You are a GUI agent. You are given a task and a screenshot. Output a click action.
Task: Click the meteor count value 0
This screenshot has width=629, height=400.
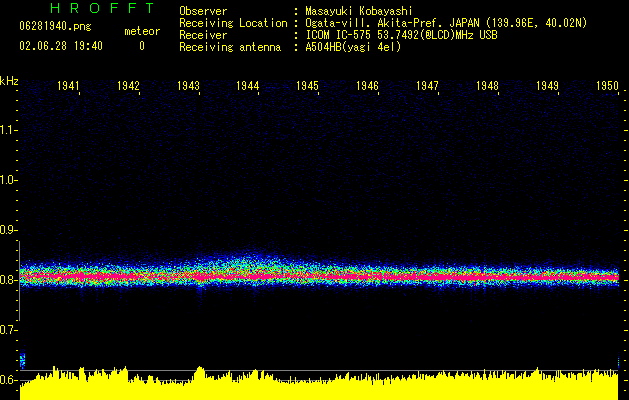coord(141,46)
